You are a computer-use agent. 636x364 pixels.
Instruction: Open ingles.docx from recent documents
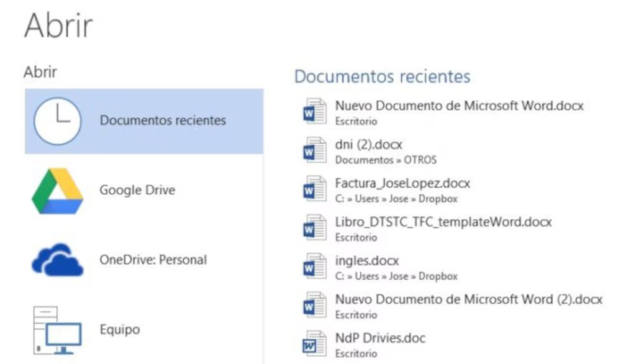(367, 260)
